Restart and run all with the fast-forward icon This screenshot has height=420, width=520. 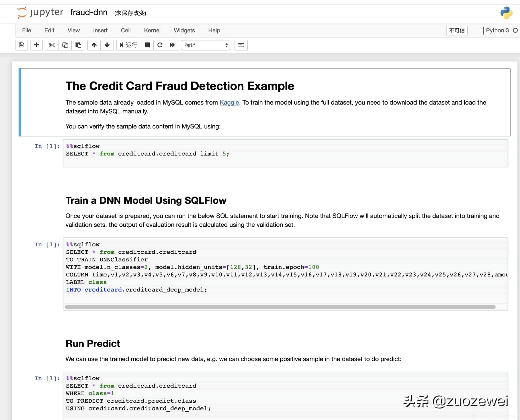pos(172,45)
